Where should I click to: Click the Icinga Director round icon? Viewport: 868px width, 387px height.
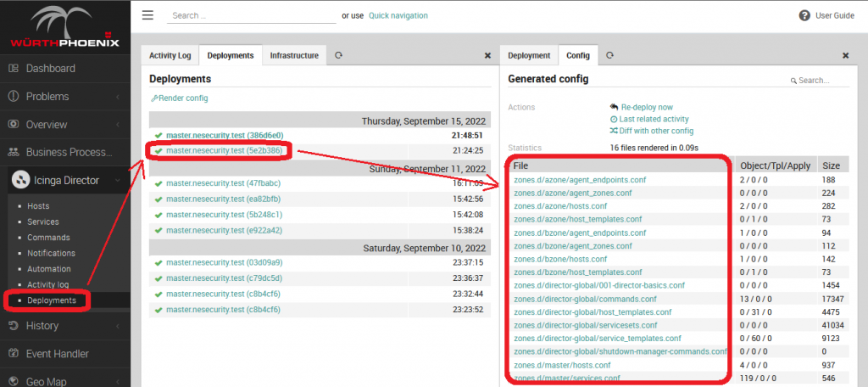point(20,180)
